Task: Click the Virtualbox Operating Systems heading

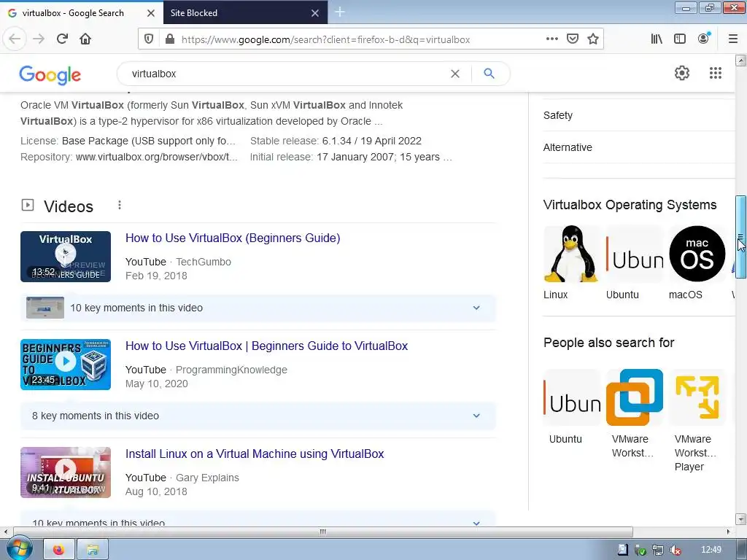Action: (x=630, y=205)
